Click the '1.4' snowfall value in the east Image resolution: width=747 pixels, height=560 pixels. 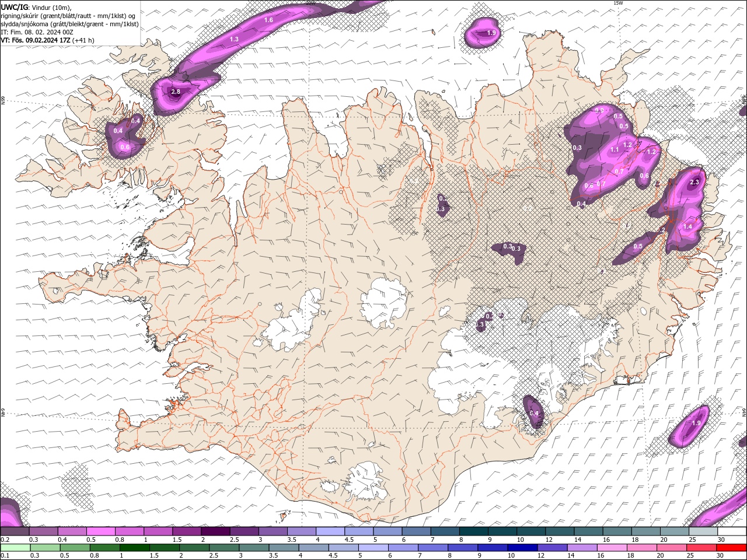(687, 227)
